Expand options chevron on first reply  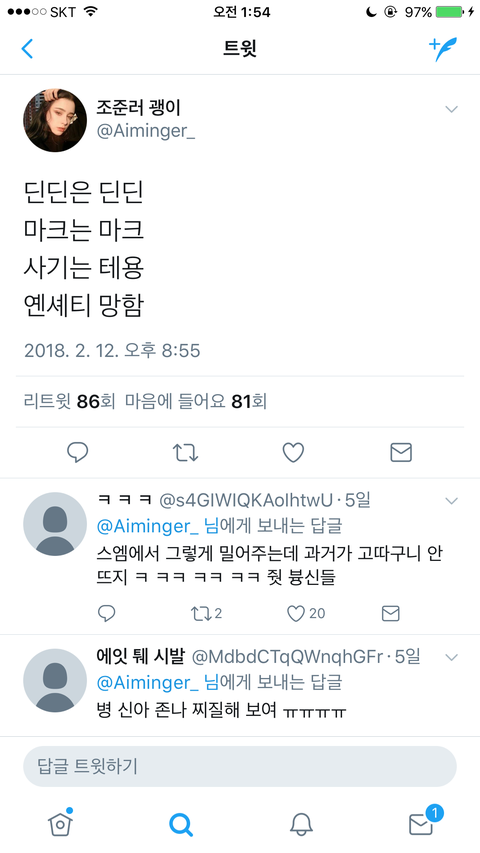[451, 501]
